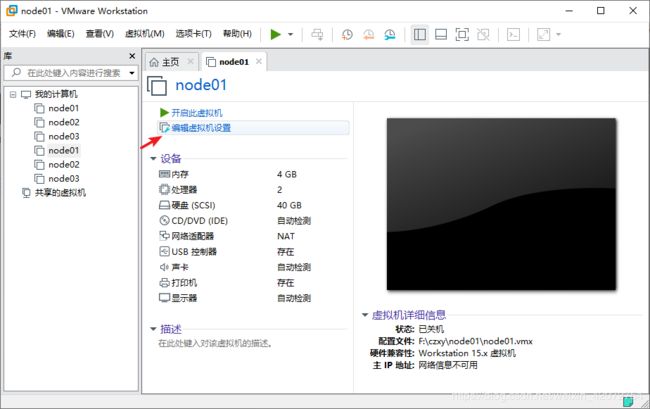
Task: Click the 4 GB memory value
Action: [287, 174]
